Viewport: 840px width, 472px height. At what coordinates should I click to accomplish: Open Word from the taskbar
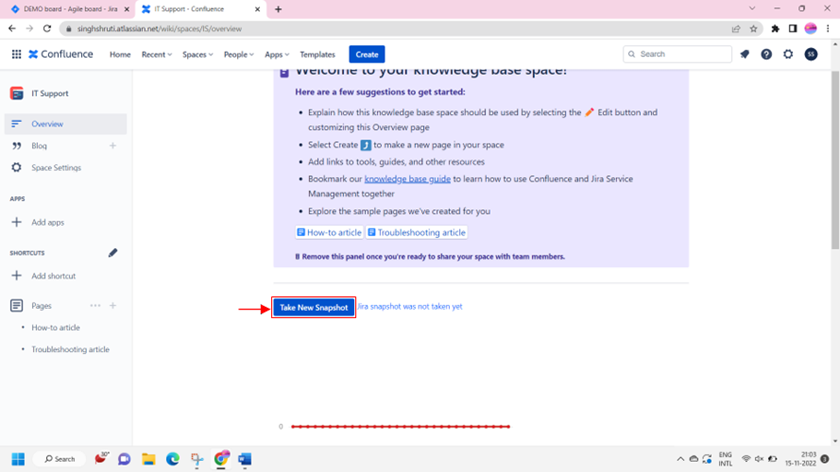pos(245,459)
